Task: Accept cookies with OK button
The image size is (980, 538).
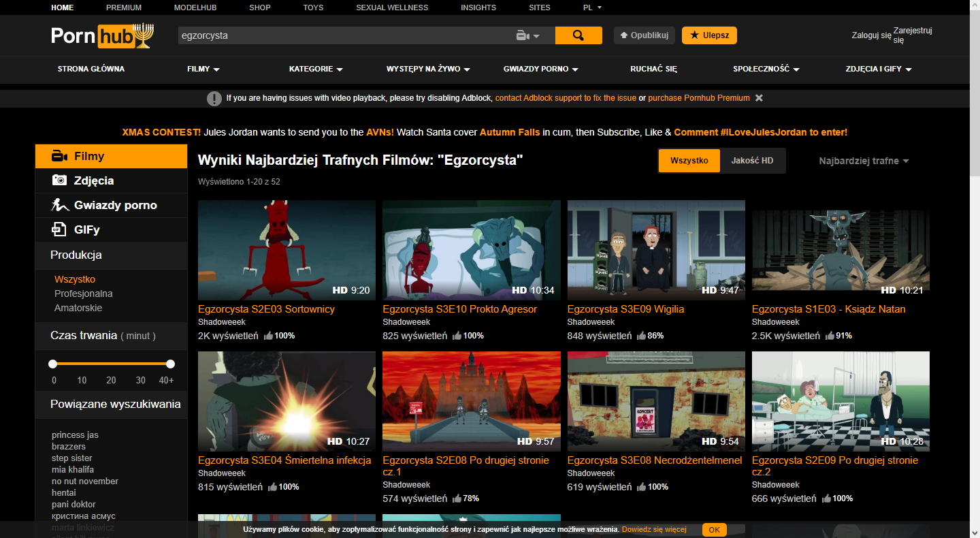Action: coord(714,529)
